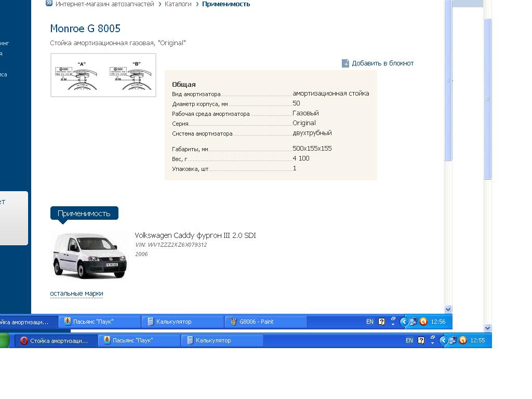Click the inner page vertical scrollbar thumb
This screenshot has height=399, width=532.
pyautogui.click(x=448, y=80)
